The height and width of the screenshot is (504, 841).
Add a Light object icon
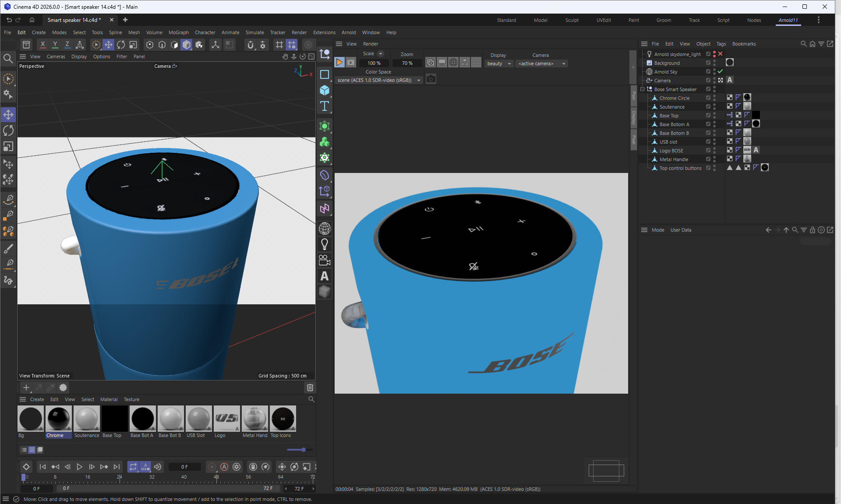[325, 244]
